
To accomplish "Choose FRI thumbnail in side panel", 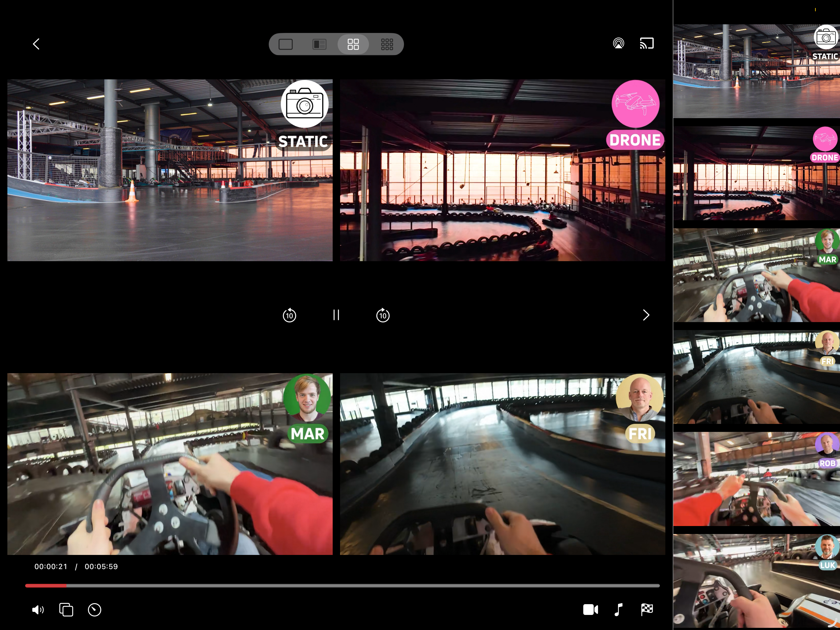I will point(756,377).
